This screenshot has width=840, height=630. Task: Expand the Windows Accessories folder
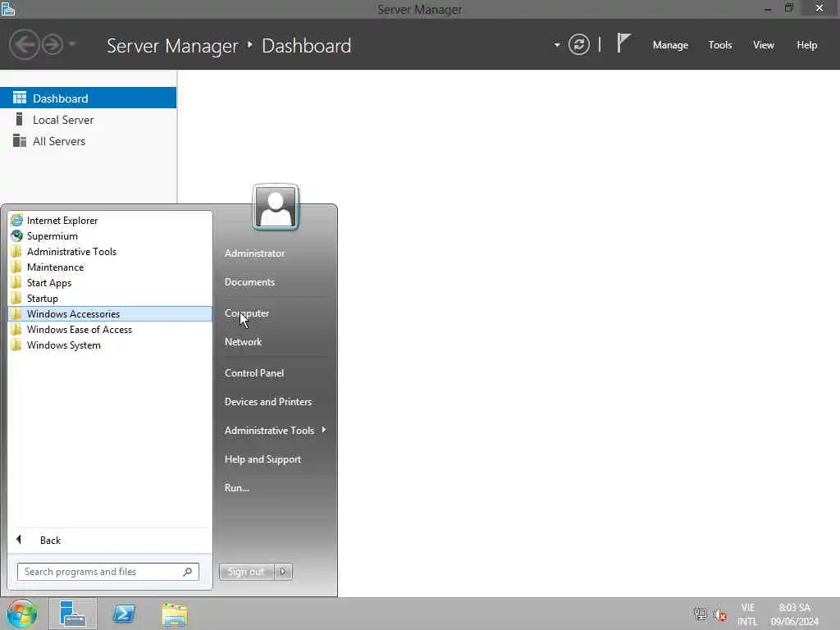(x=110, y=313)
